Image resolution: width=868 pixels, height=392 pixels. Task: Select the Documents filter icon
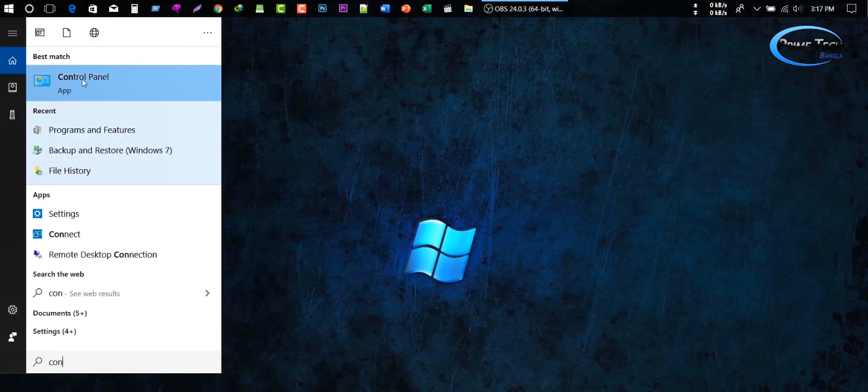coord(67,33)
